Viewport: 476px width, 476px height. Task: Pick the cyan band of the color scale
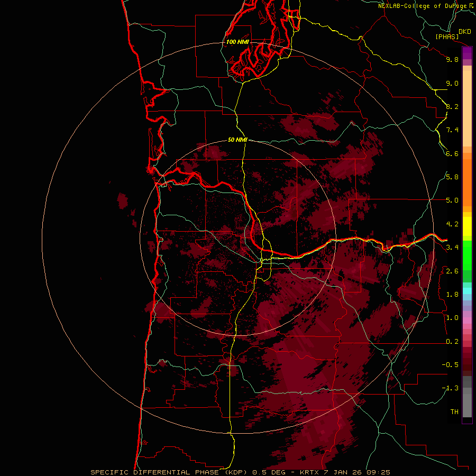click(467, 291)
